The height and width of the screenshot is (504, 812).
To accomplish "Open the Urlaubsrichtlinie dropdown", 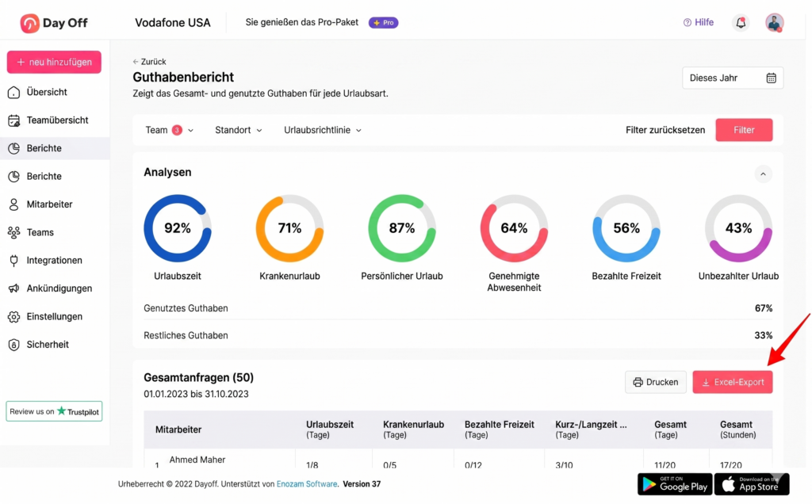I will pyautogui.click(x=322, y=130).
